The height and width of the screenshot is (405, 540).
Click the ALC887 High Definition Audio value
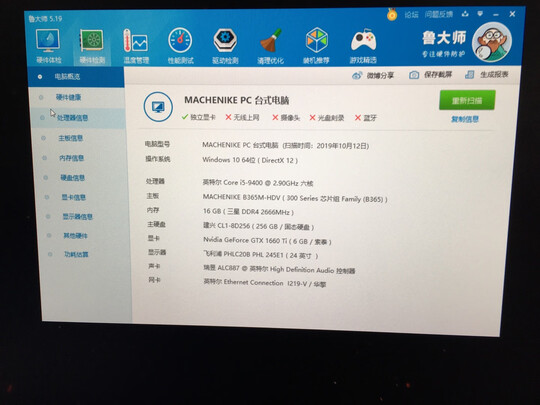click(279, 270)
